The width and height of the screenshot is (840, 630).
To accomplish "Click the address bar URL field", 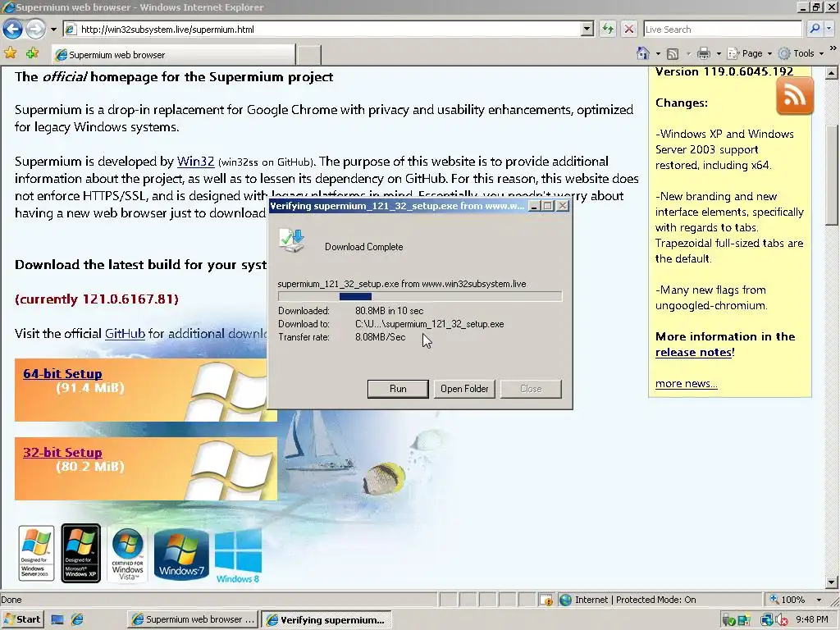I will click(x=322, y=30).
